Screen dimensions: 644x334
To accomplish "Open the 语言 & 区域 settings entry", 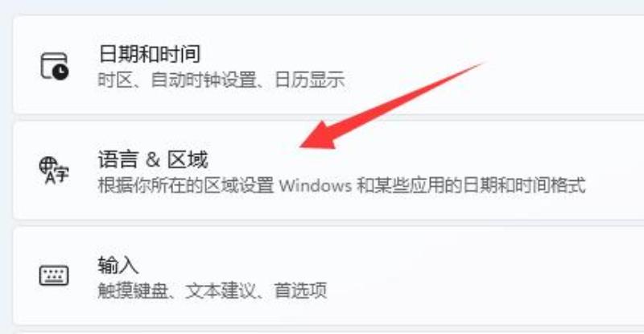I will (153, 159).
